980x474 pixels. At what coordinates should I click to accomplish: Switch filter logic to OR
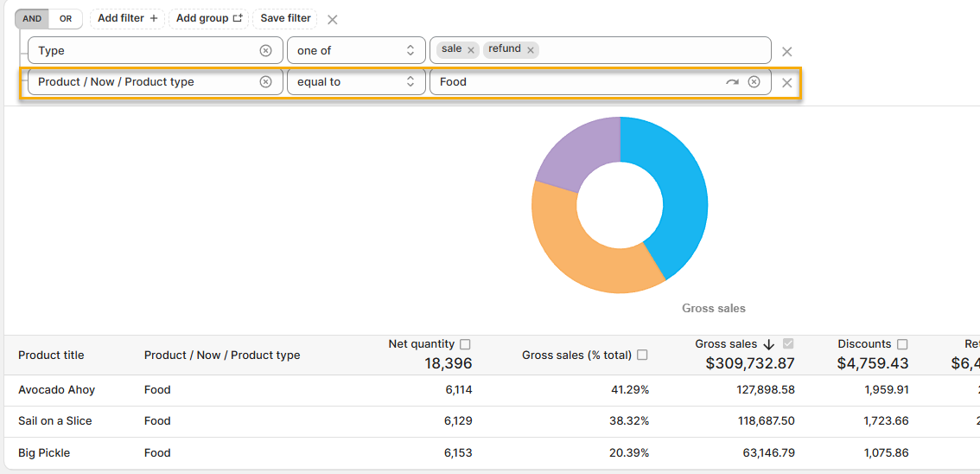[x=66, y=18]
